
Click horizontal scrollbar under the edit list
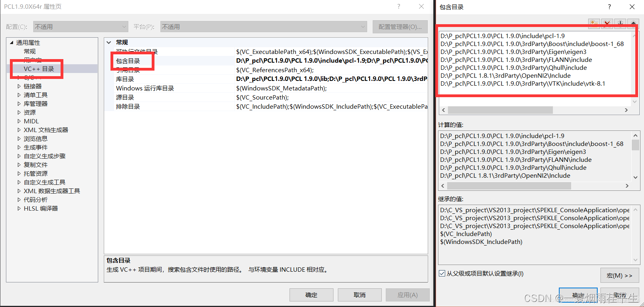tap(535, 110)
